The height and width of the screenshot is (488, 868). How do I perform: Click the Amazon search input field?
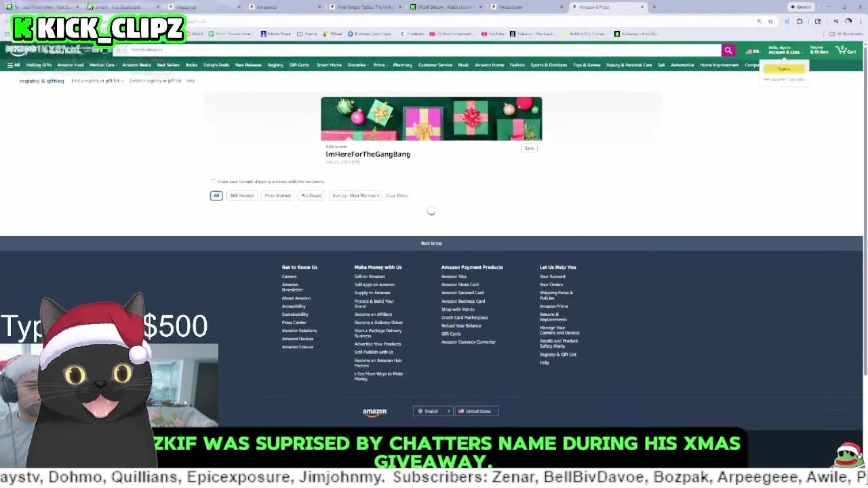pos(424,50)
